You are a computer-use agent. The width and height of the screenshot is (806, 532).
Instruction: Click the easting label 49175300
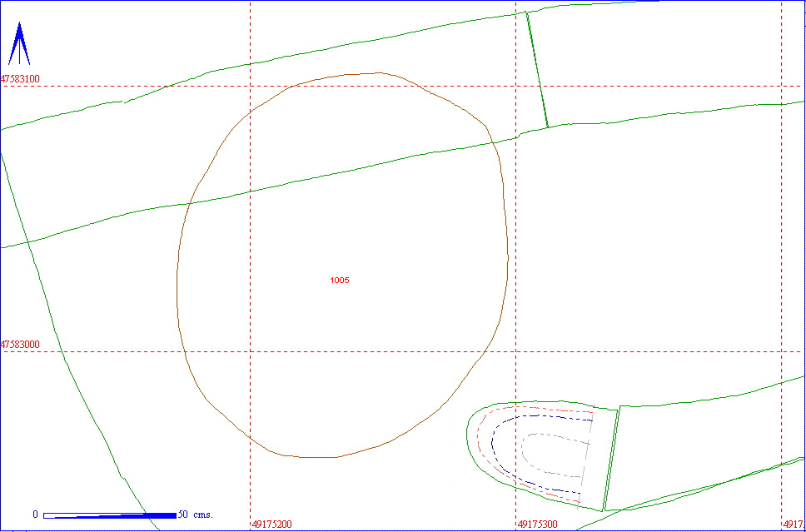click(538, 525)
